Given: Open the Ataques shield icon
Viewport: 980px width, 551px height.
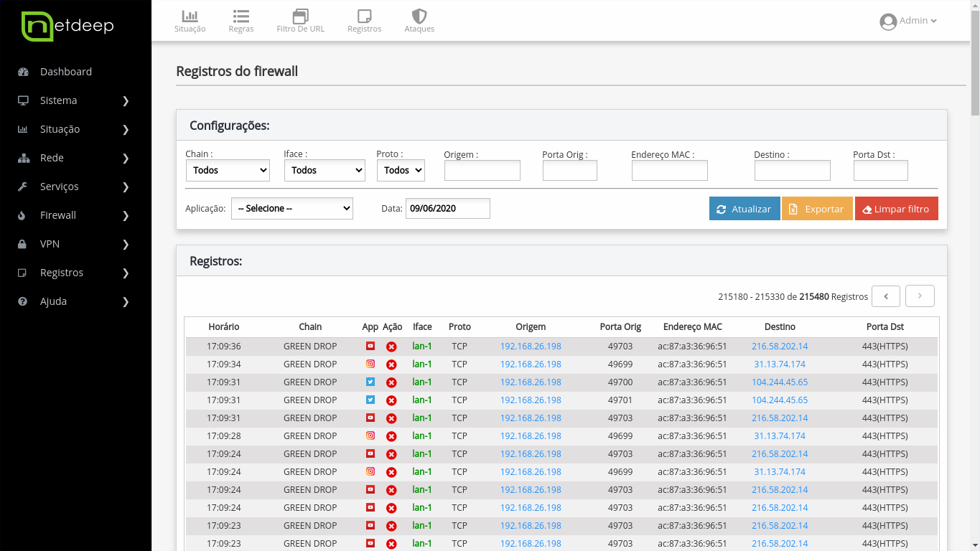Looking at the screenshot, I should pyautogui.click(x=419, y=17).
